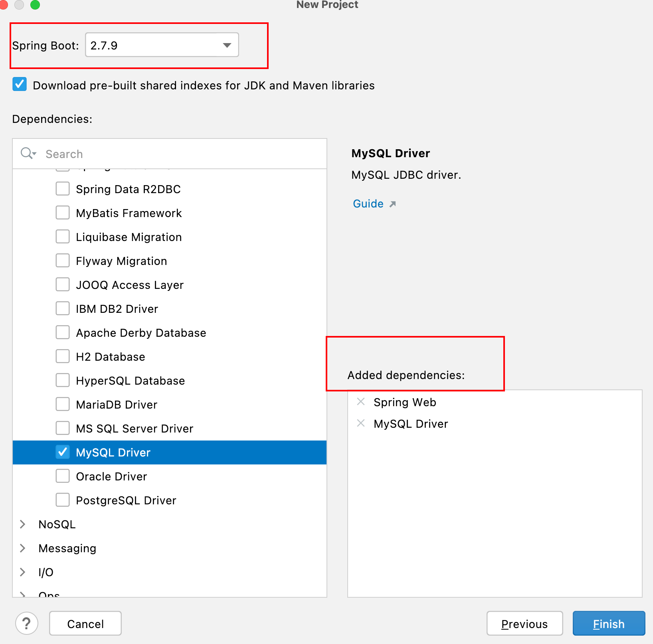
Task: Check H2 Database dependency
Action: tap(63, 356)
